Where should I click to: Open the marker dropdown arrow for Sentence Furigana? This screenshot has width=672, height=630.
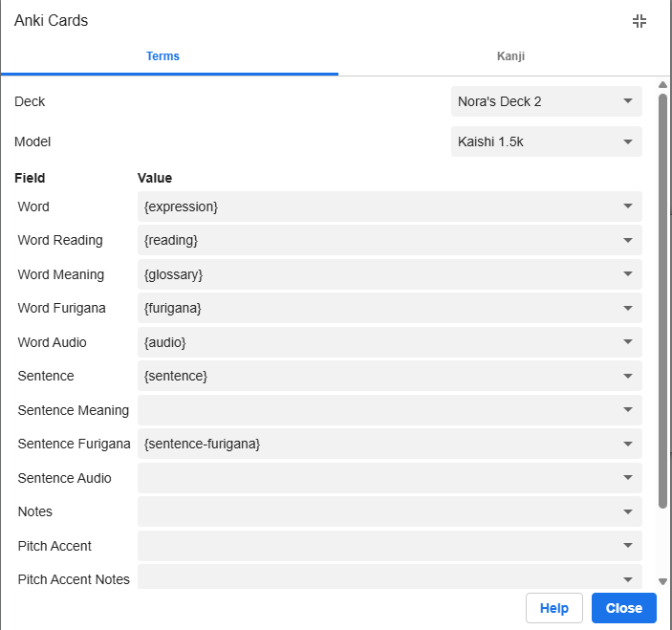[x=628, y=444]
